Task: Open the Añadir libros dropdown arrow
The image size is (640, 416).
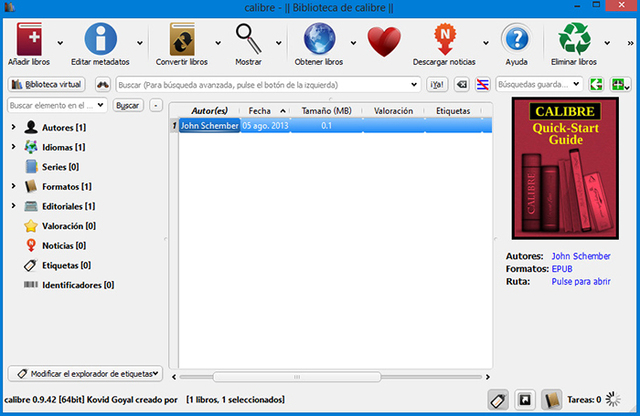Action: coord(60,43)
